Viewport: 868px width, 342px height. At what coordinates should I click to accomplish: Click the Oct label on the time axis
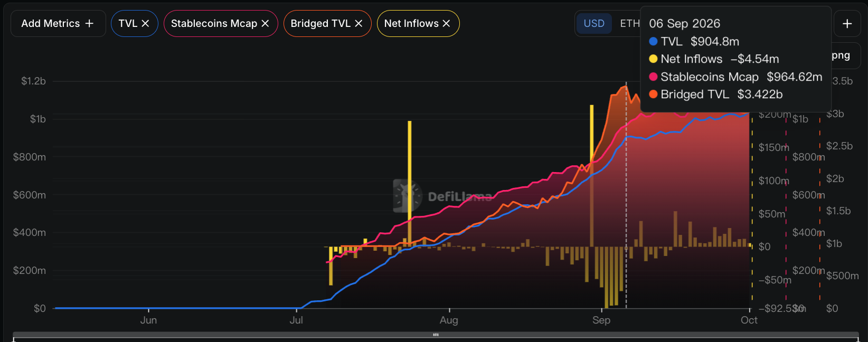click(x=749, y=320)
